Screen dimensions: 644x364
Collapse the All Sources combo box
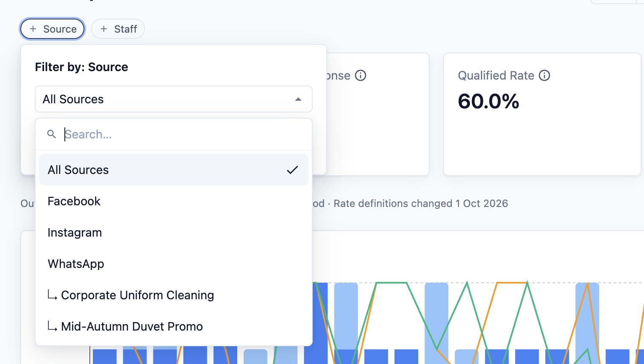174,99
